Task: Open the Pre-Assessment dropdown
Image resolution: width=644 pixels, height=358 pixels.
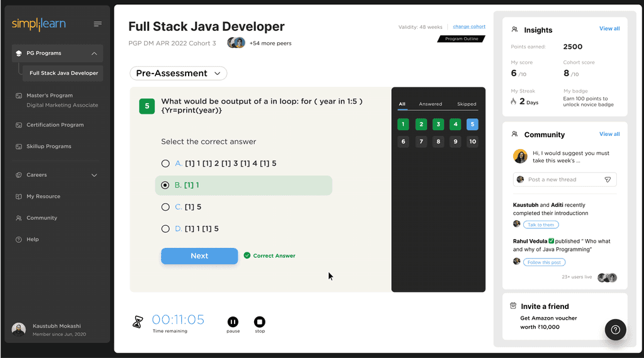Action: point(178,73)
